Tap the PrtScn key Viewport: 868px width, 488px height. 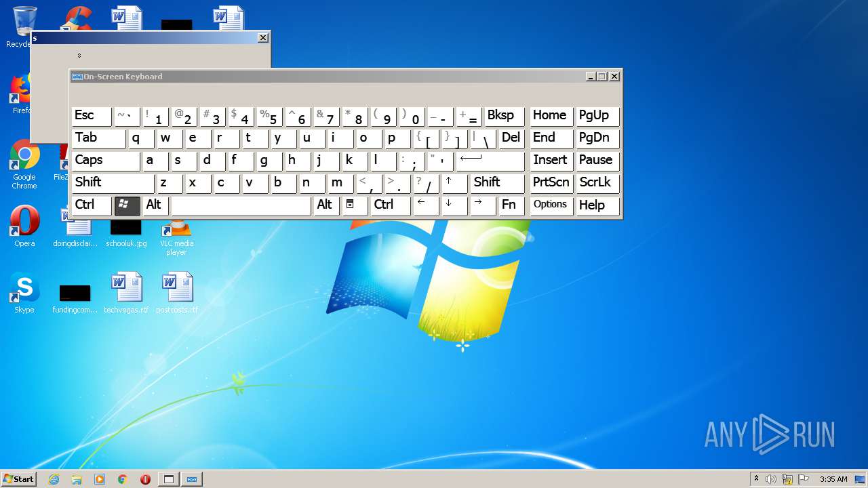551,183
